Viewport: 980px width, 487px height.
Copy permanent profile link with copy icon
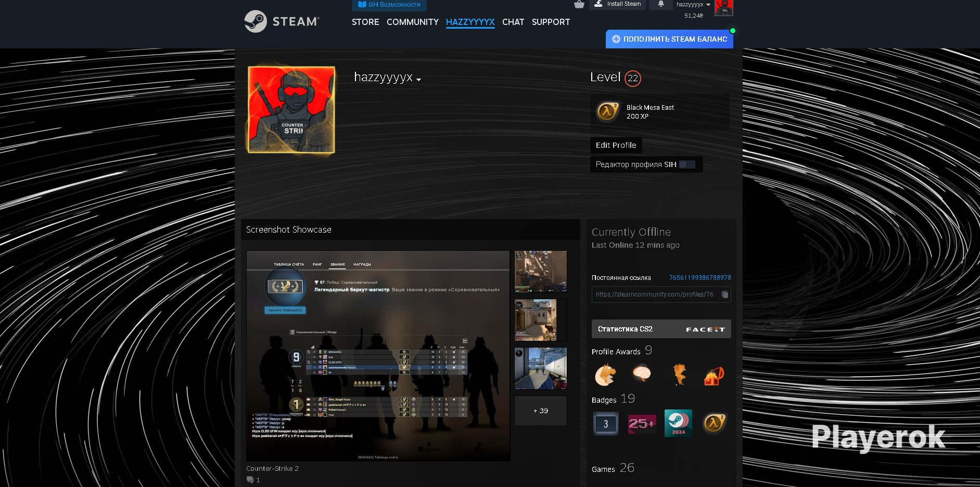pos(725,294)
